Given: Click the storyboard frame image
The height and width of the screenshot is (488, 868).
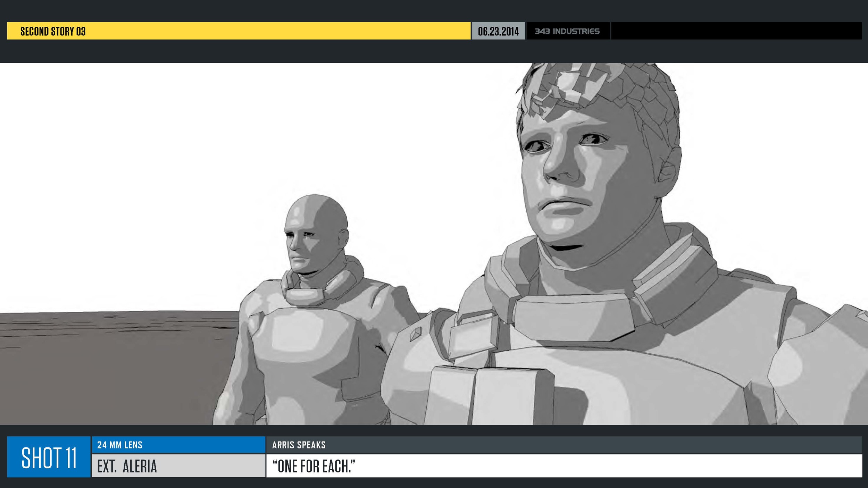Looking at the screenshot, I should point(434,244).
